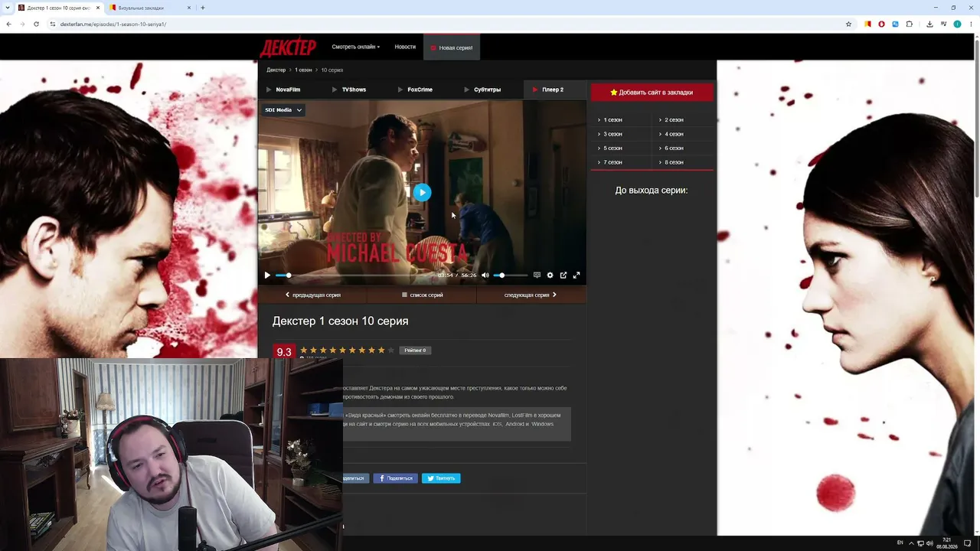Viewport: 980px width, 551px height.
Task: Click the blue play button in the video center
Action: tap(422, 192)
